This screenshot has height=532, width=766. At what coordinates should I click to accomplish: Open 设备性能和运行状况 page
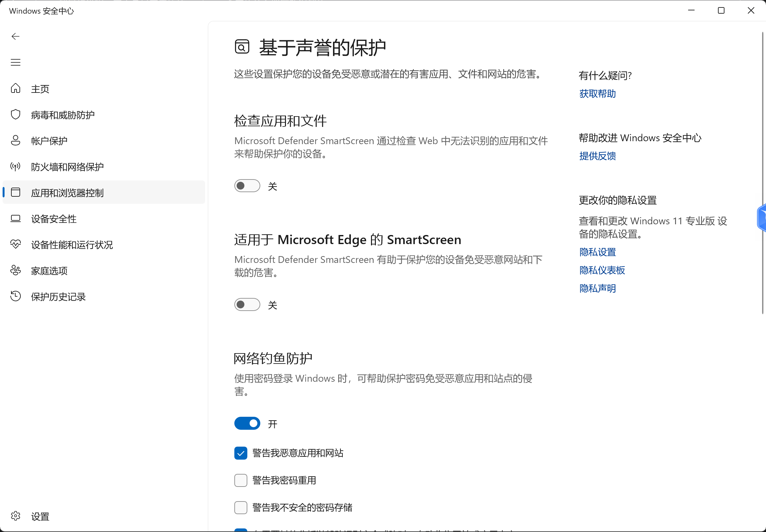104,245
